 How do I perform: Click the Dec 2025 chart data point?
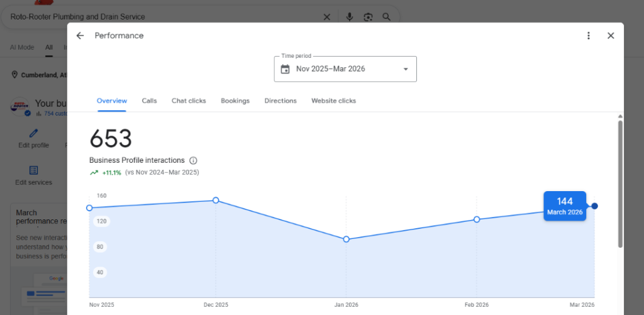point(216,201)
